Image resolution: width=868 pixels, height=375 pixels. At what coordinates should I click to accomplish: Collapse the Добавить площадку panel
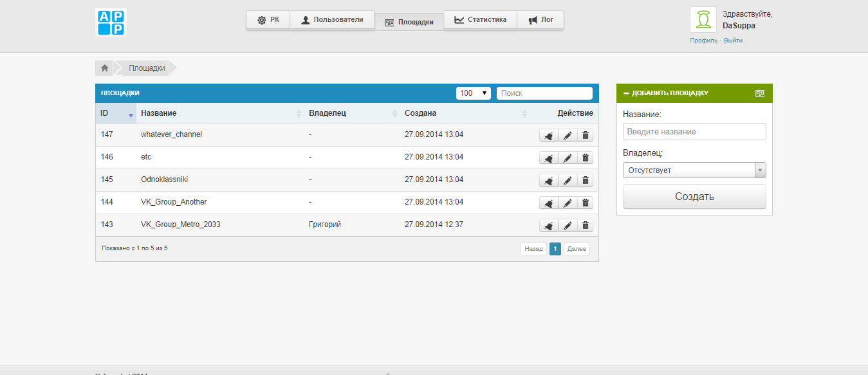pyautogui.click(x=626, y=93)
